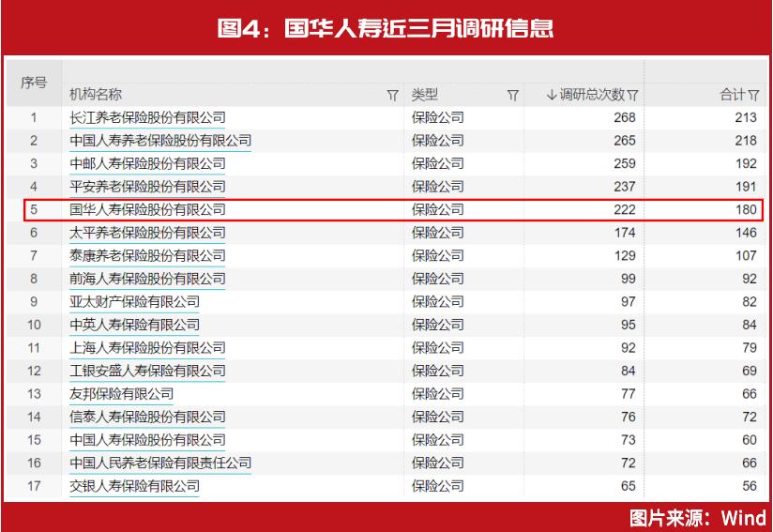Select the 合计 value 180
This screenshot has height=532, width=773.
click(746, 209)
